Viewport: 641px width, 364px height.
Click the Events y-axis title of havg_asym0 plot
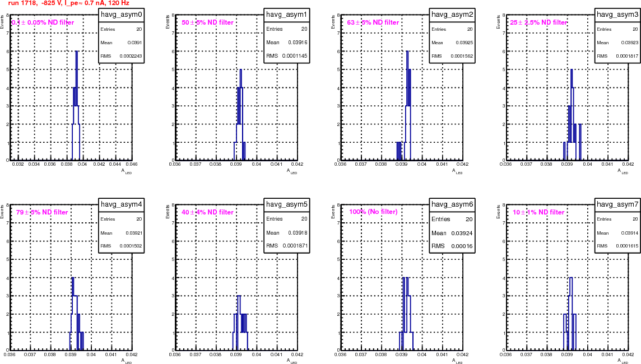2,22
